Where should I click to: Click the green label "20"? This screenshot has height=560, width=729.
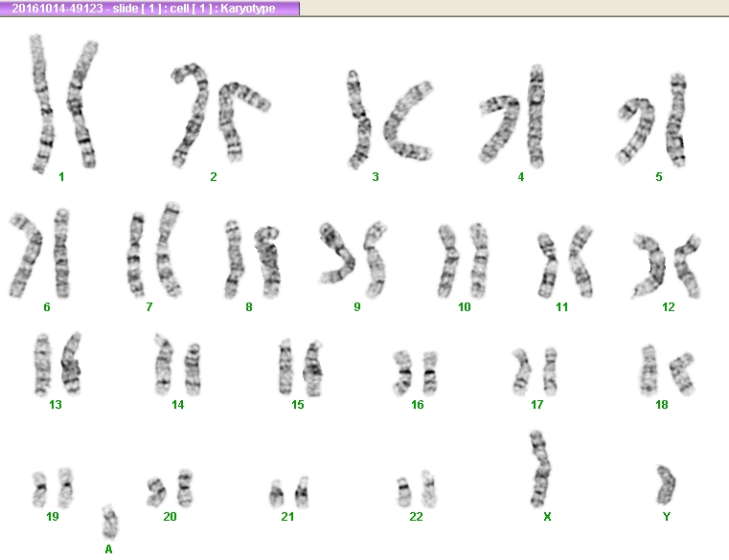click(x=171, y=516)
